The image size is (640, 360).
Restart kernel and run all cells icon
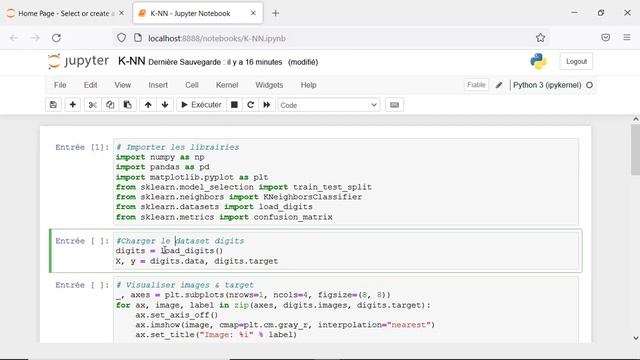tap(267, 105)
